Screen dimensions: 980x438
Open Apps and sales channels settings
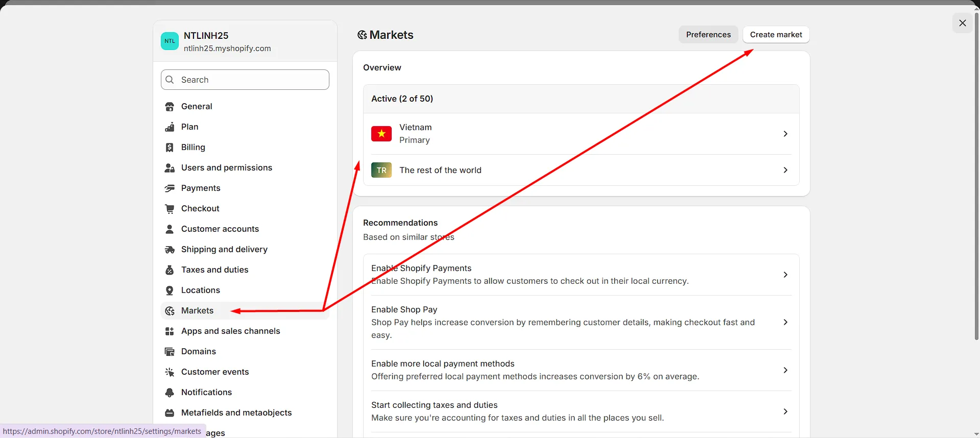coord(230,331)
